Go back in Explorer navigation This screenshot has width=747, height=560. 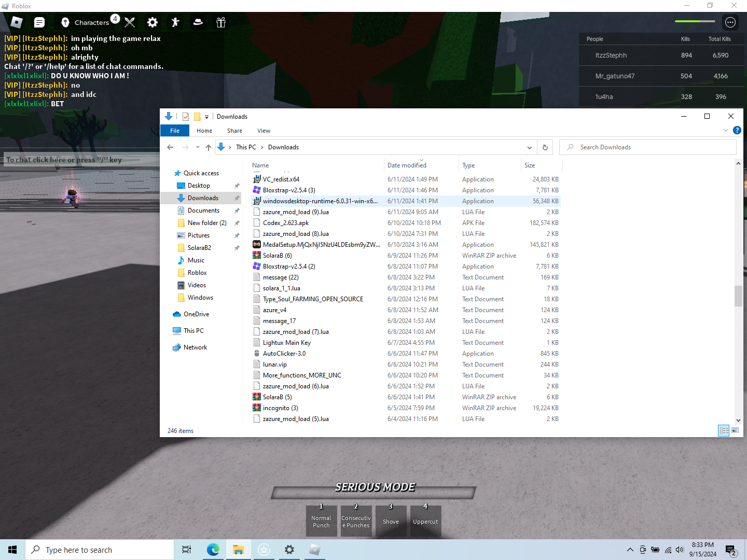point(170,147)
